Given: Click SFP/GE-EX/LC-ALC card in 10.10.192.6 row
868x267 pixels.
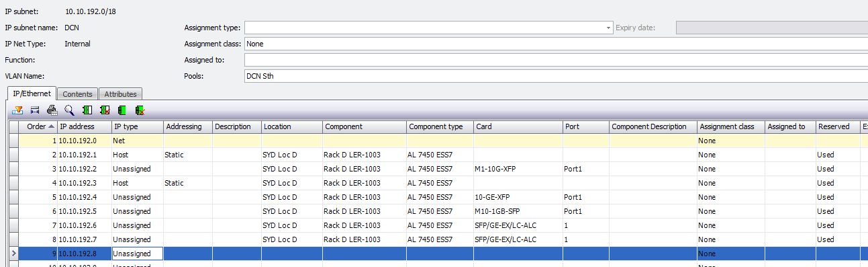Looking at the screenshot, I should coord(518,225).
